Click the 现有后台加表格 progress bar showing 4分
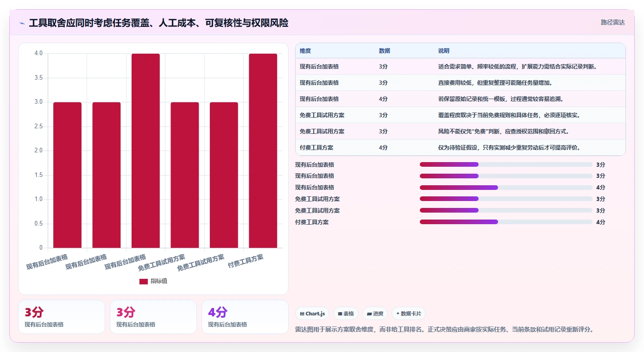644x352 pixels. tap(506, 187)
